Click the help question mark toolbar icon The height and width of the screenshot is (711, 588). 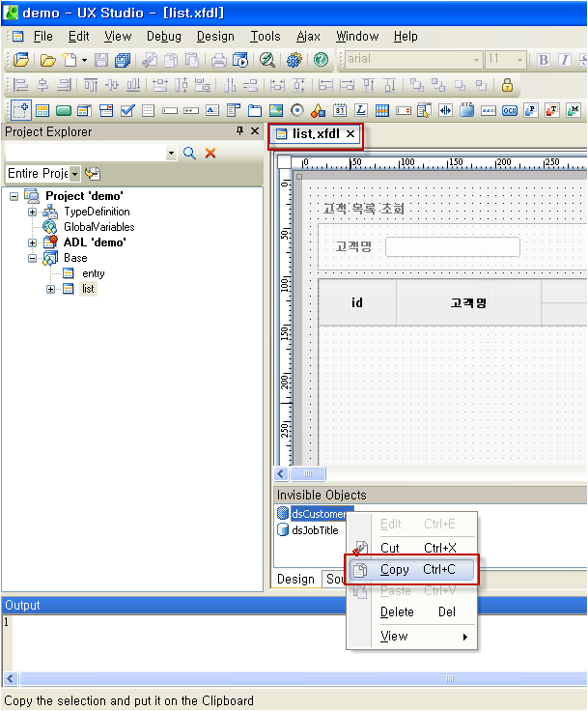[321, 60]
